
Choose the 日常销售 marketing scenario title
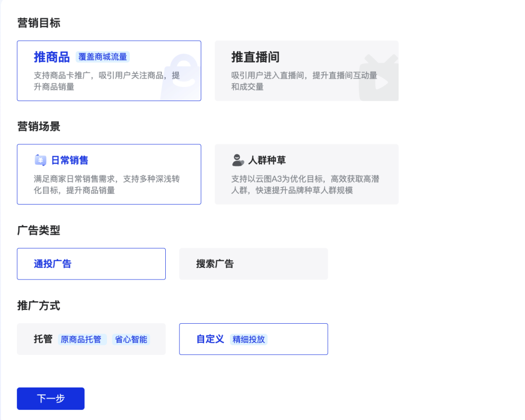70,160
